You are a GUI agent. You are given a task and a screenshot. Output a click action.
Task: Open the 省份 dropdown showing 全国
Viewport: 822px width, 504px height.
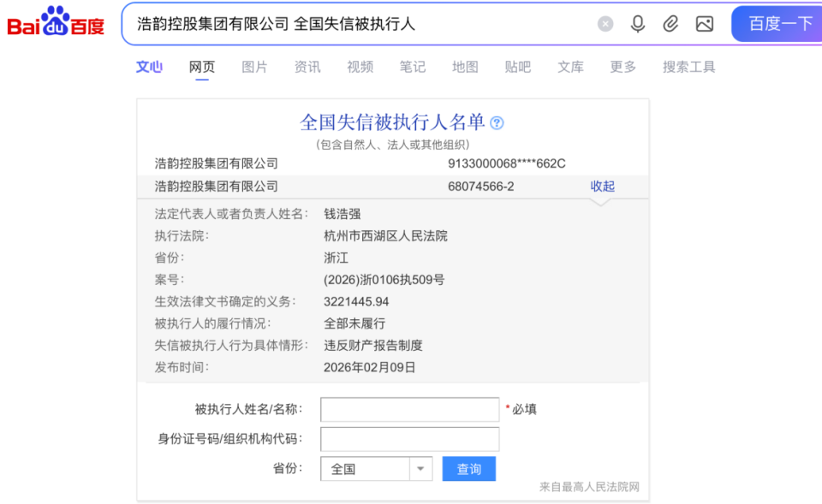(377, 469)
